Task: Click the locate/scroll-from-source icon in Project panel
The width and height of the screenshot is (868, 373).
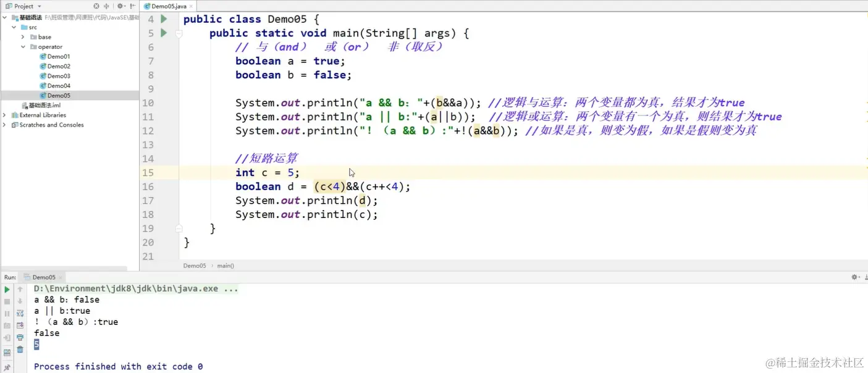Action: point(96,6)
